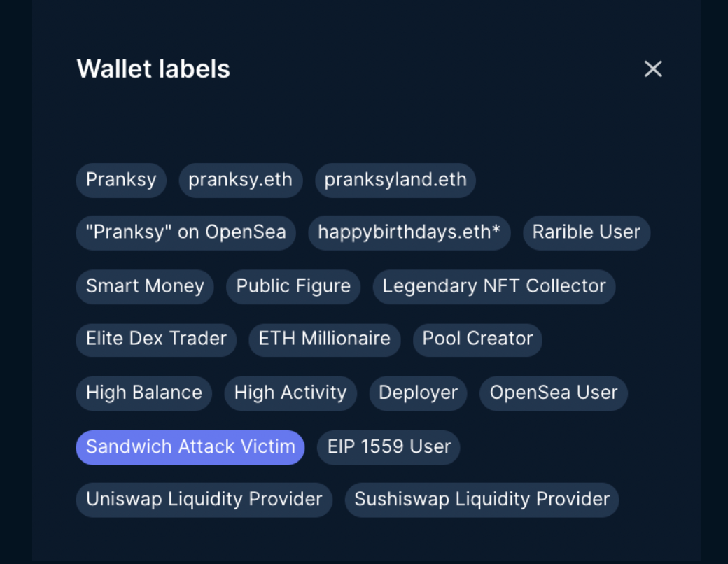Image resolution: width=728 pixels, height=564 pixels.
Task: Select the Uniswap Liquidity Provider label
Action: coord(204,500)
